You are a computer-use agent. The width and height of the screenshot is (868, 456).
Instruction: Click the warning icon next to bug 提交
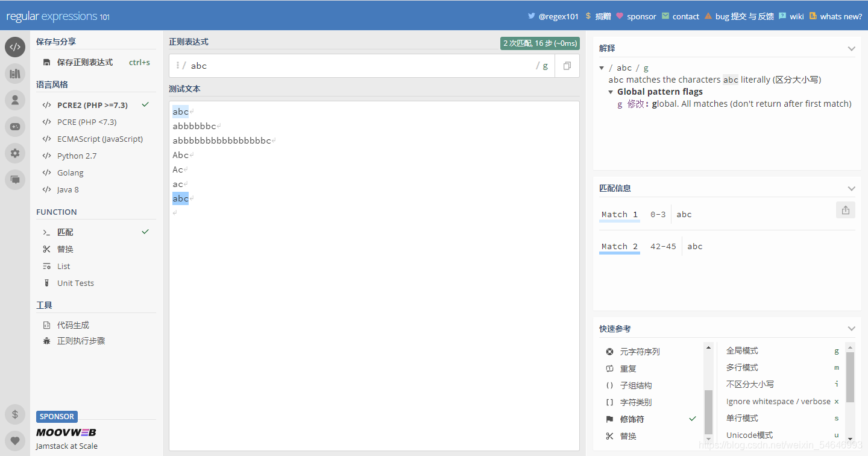click(x=708, y=16)
